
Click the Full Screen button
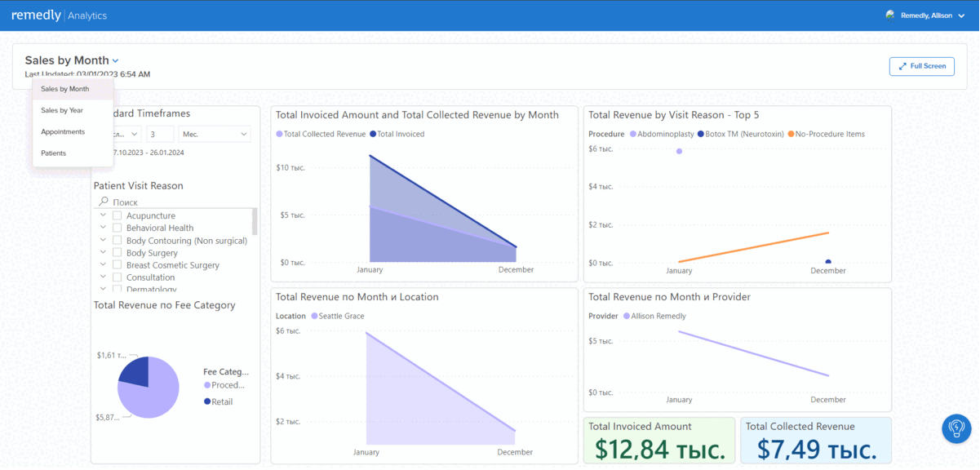921,66
